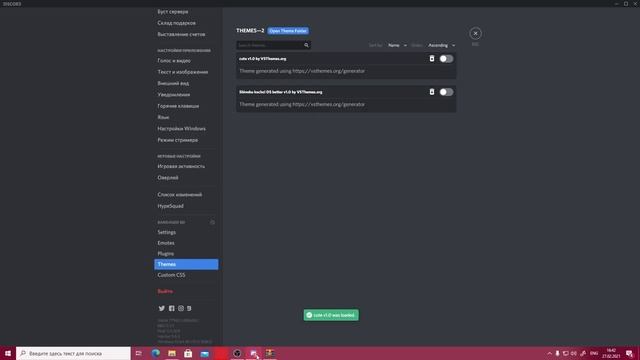Click the red taskbar app icon
The height and width of the screenshot is (360, 640).
click(x=221, y=353)
